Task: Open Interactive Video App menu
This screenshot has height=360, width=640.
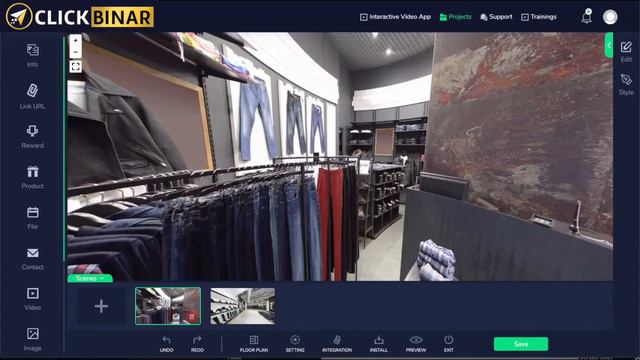Action: [x=395, y=17]
